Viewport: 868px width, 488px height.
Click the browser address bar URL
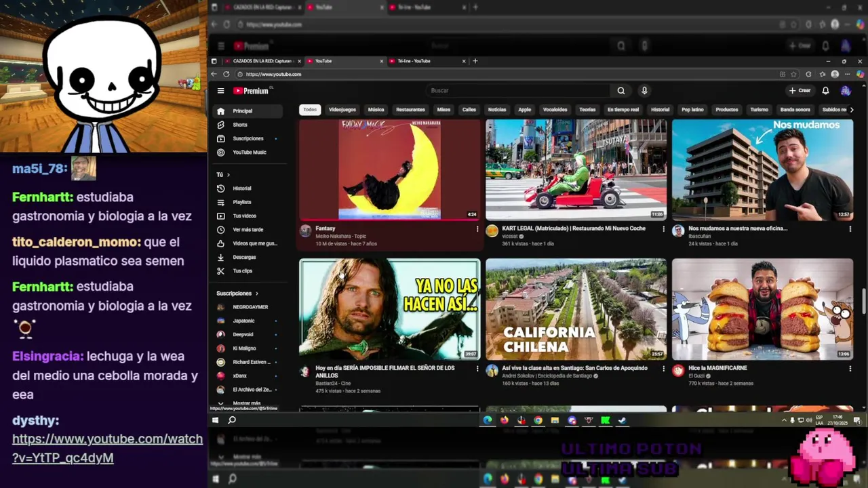(274, 74)
